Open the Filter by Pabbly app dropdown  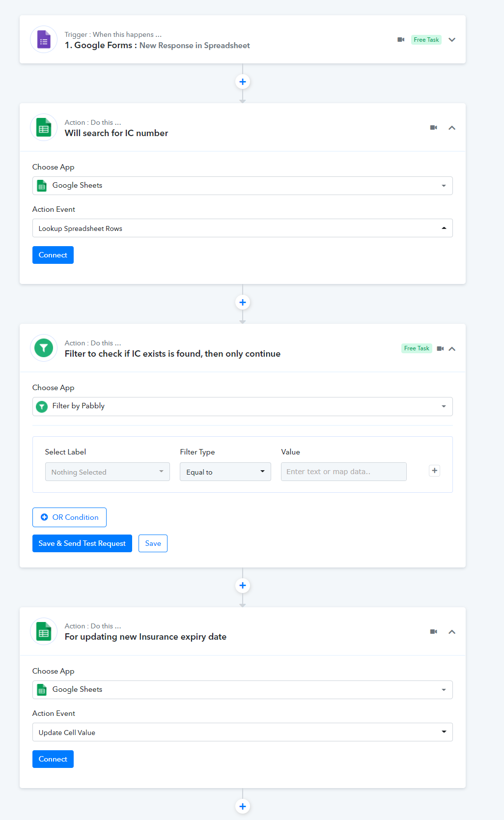(x=242, y=406)
